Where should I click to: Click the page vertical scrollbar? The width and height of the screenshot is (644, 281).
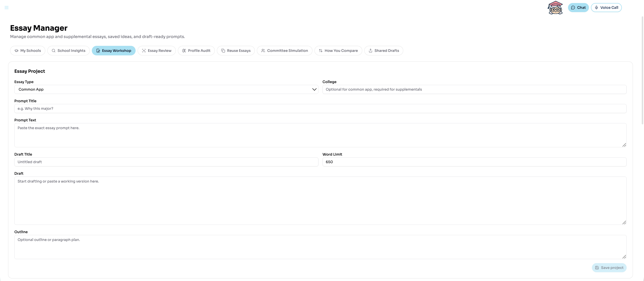pyautogui.click(x=642, y=71)
